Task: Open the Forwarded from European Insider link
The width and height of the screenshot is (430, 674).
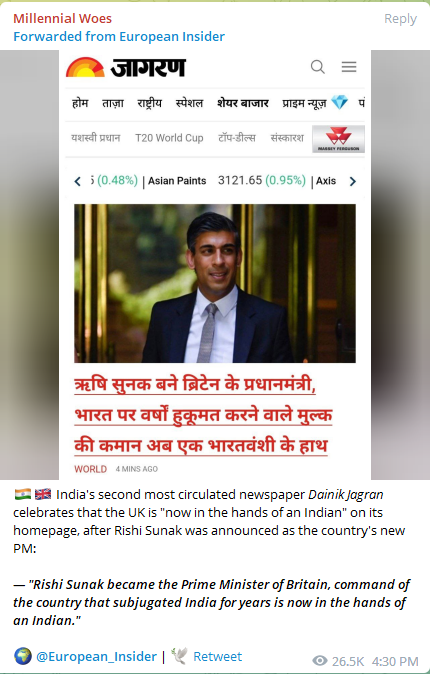Action: [119, 37]
